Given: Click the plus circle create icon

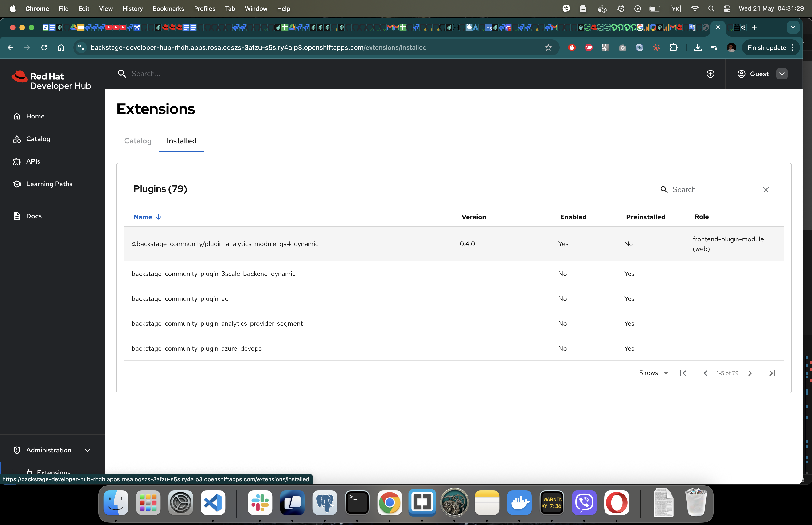Looking at the screenshot, I should [x=710, y=74].
